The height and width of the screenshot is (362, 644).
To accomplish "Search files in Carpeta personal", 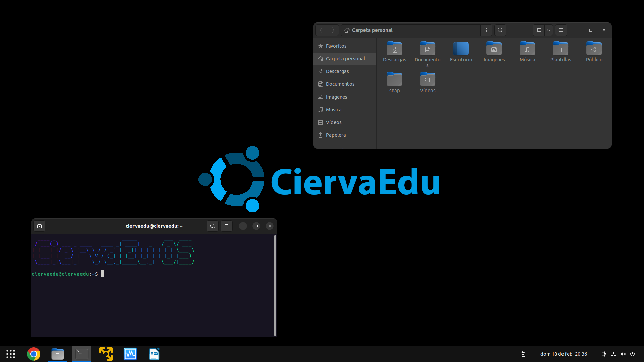I will pos(500,30).
